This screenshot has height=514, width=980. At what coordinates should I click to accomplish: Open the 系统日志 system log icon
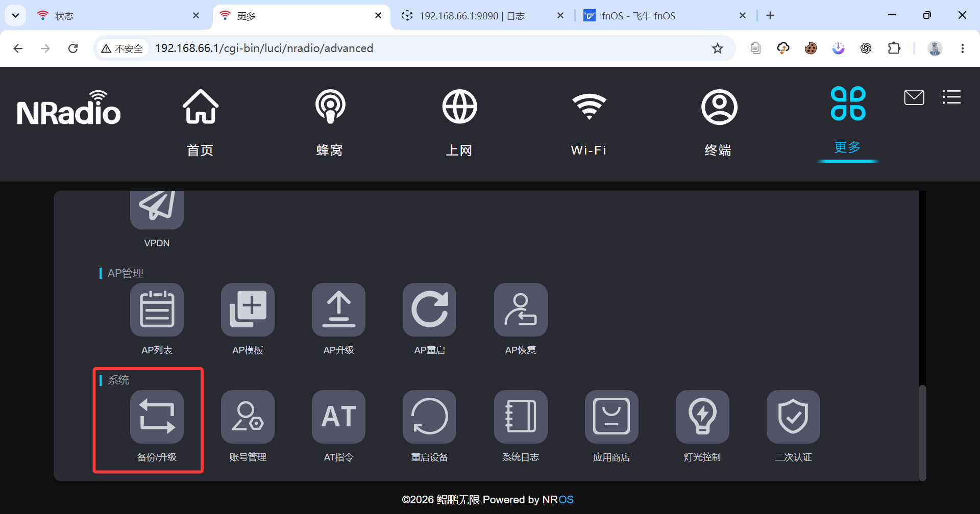(521, 417)
